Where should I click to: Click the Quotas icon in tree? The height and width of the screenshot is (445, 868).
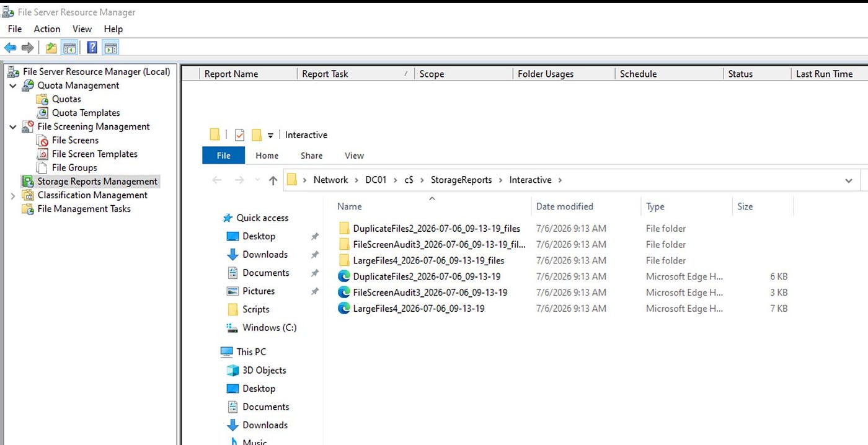coord(42,99)
